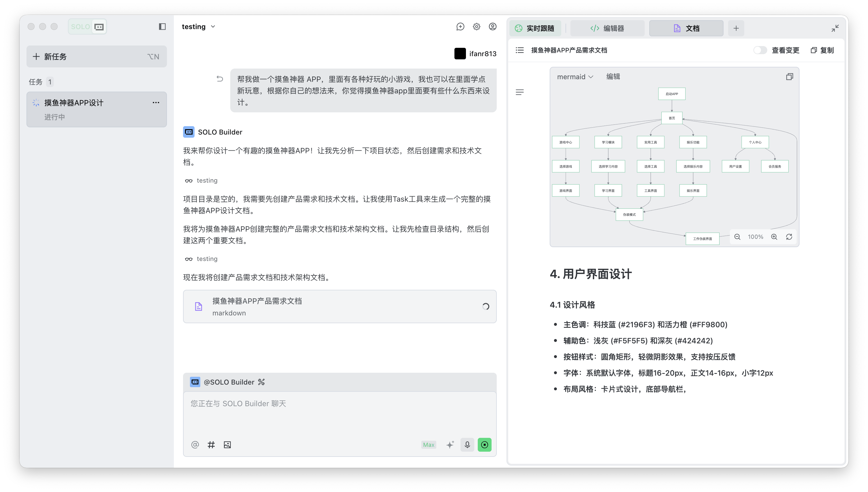
Task: Open the 摸鱼神器APP设计 task options menu
Action: [156, 103]
